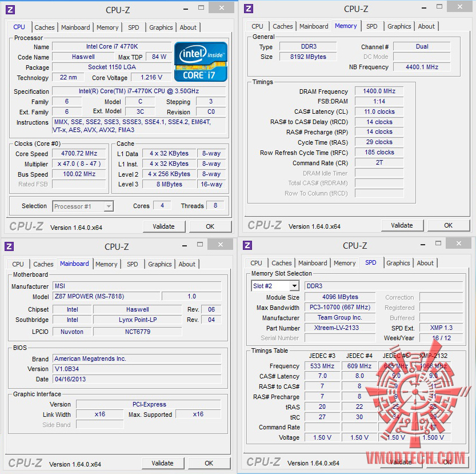476x474 pixels.
Task: Switch to the Graphics tab in the Memory window
Action: pos(399,26)
